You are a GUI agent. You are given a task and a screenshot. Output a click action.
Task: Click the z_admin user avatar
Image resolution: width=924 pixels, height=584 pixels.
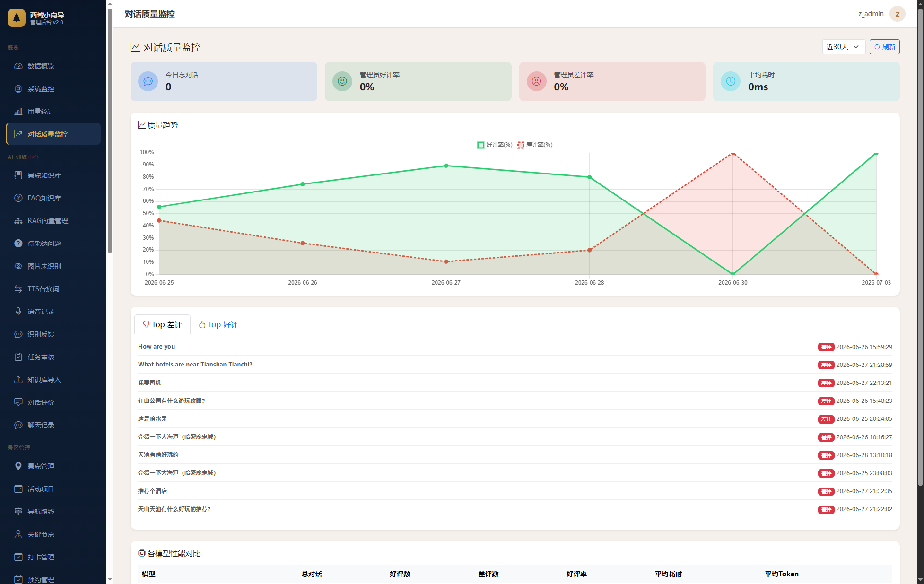coord(897,14)
